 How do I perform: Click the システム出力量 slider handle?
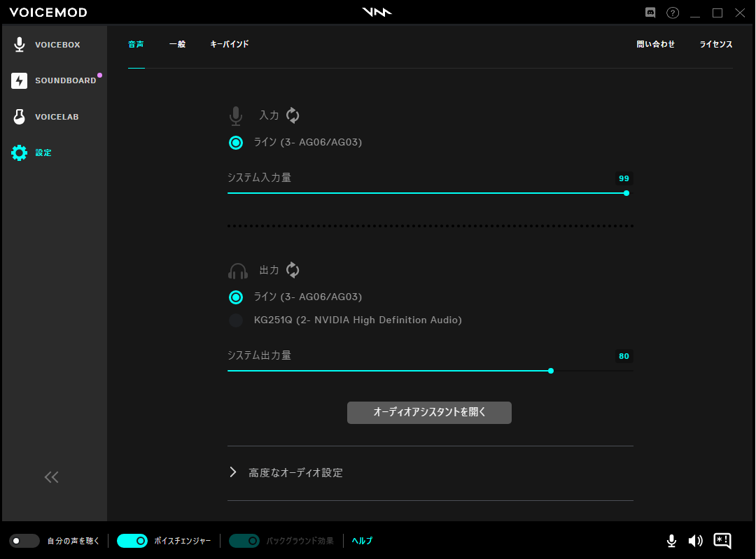tap(551, 371)
